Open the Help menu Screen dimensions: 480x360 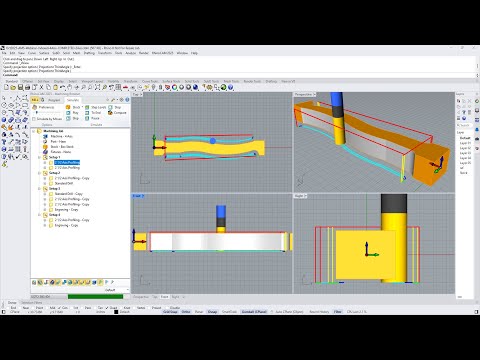click(194, 53)
